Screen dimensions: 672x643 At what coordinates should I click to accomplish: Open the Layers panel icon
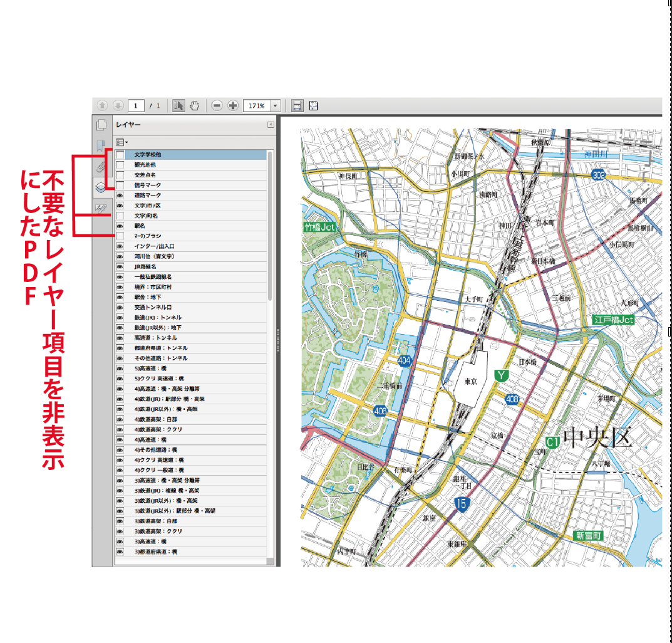(101, 187)
